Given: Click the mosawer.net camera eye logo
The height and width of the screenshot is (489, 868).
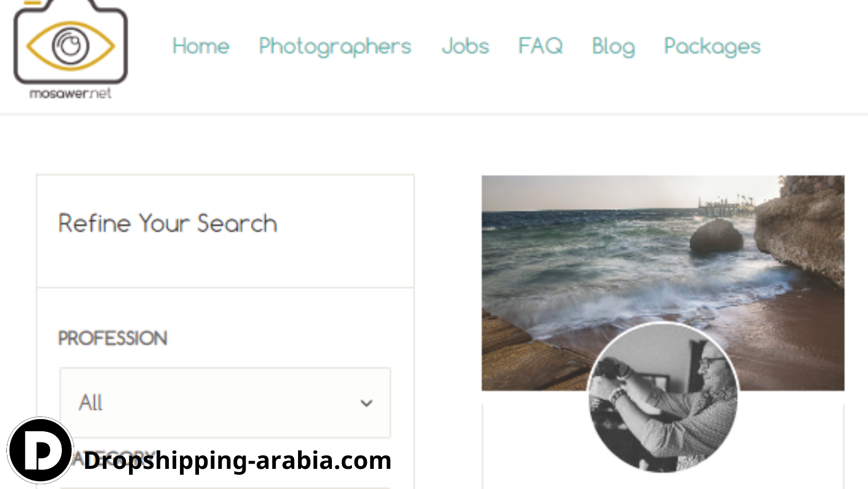Looking at the screenshot, I should click(70, 49).
